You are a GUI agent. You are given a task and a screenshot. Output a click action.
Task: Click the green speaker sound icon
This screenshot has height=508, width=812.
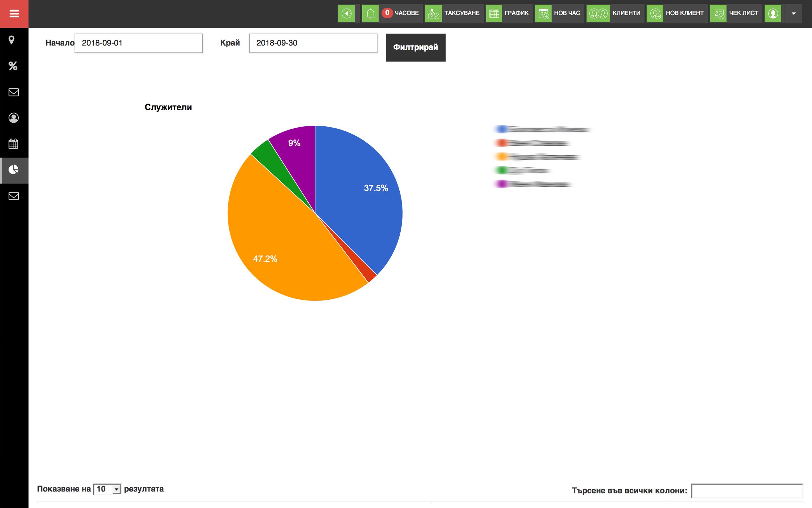[x=346, y=13]
